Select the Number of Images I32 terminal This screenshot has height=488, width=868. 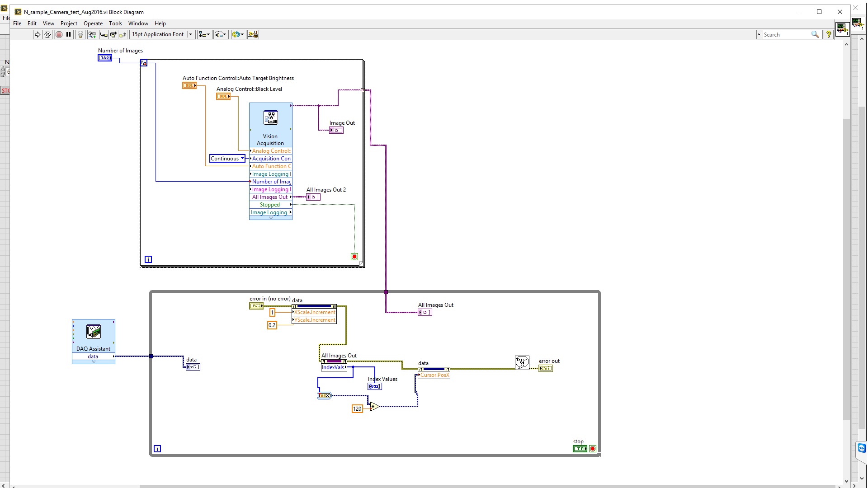click(105, 58)
